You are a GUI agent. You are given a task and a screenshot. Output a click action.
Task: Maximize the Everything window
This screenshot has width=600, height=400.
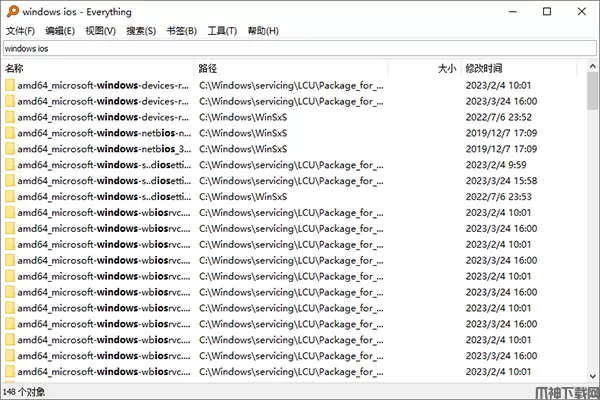coord(547,11)
